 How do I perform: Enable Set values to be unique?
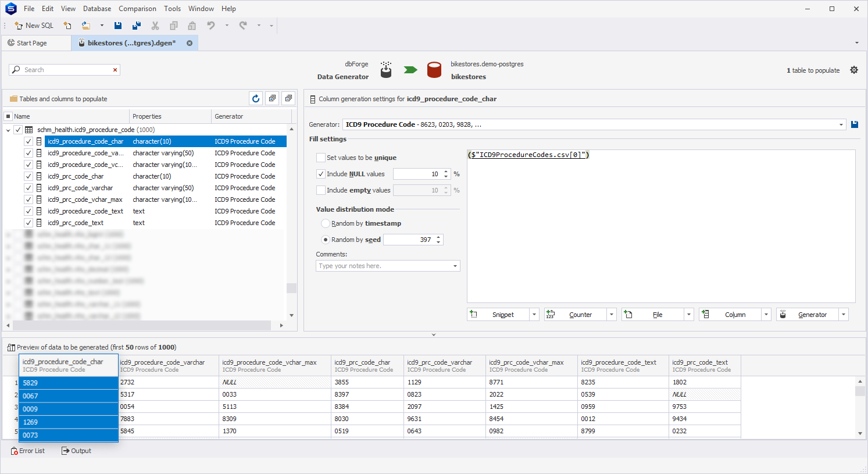pos(320,158)
